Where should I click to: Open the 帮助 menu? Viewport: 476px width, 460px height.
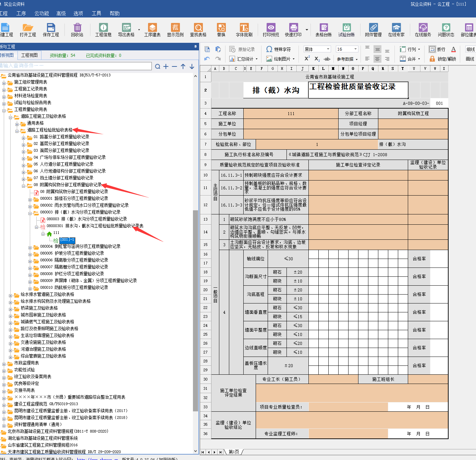pos(114,13)
